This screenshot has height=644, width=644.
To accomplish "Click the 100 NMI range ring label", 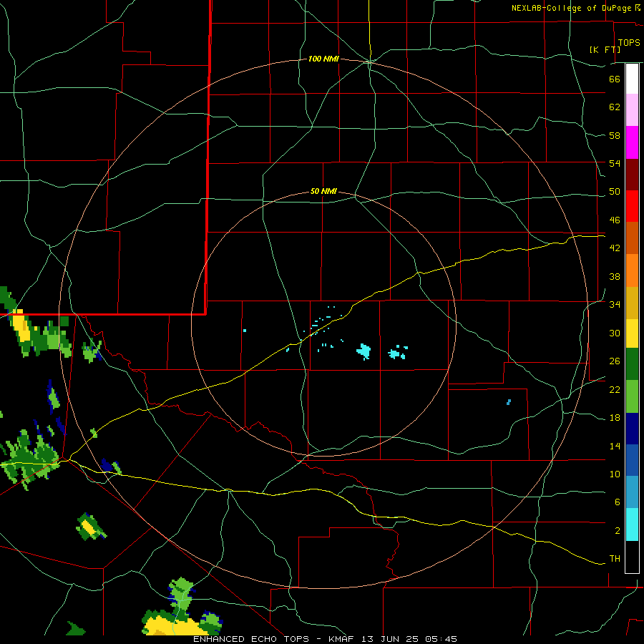I will click(x=323, y=59).
